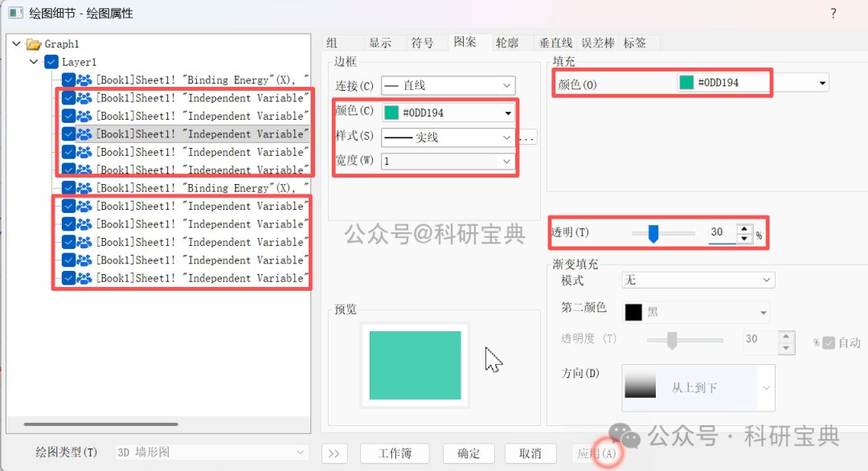Collapse the Layer1 tree branch

(x=32, y=61)
